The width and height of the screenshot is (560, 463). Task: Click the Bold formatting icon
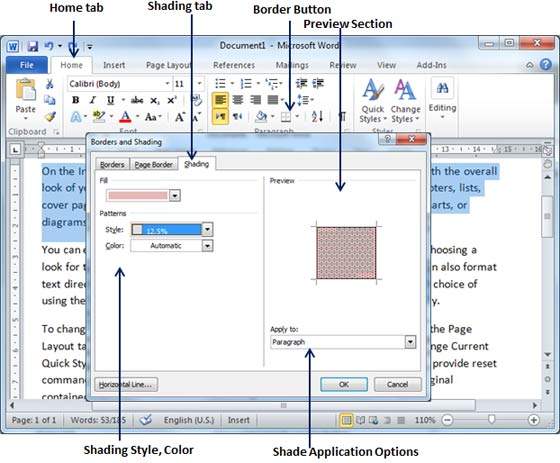(76, 100)
